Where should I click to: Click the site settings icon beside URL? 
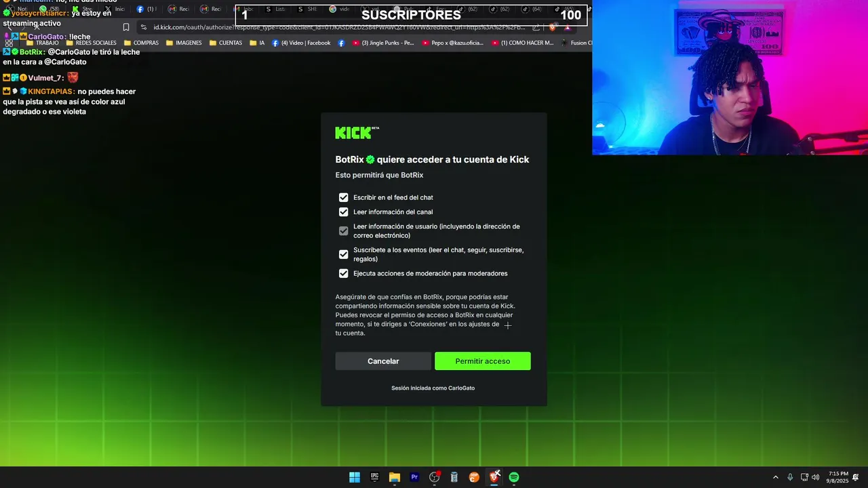tap(144, 27)
